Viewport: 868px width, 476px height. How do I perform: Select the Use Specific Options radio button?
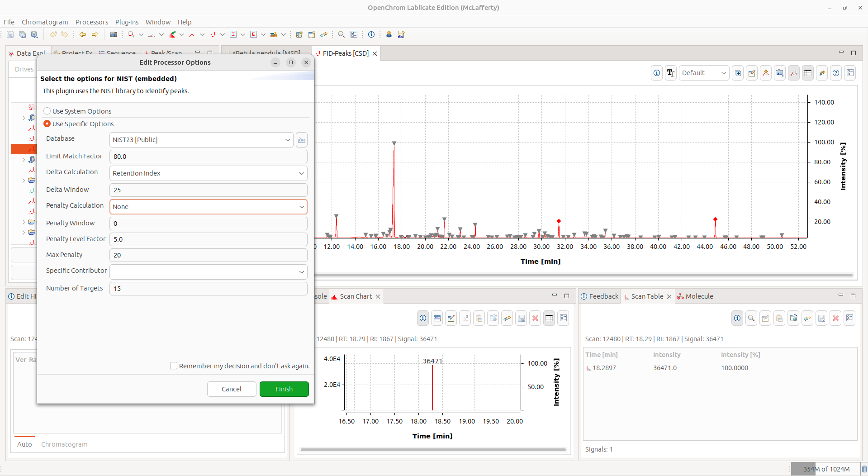click(x=47, y=124)
